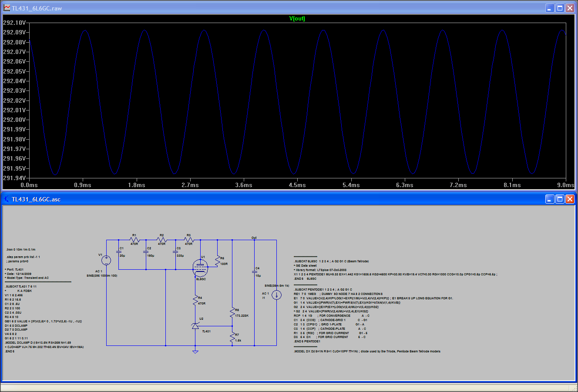Minimize the TL431_6L6GC.raw waveform window
The image size is (578, 392).
point(550,8)
